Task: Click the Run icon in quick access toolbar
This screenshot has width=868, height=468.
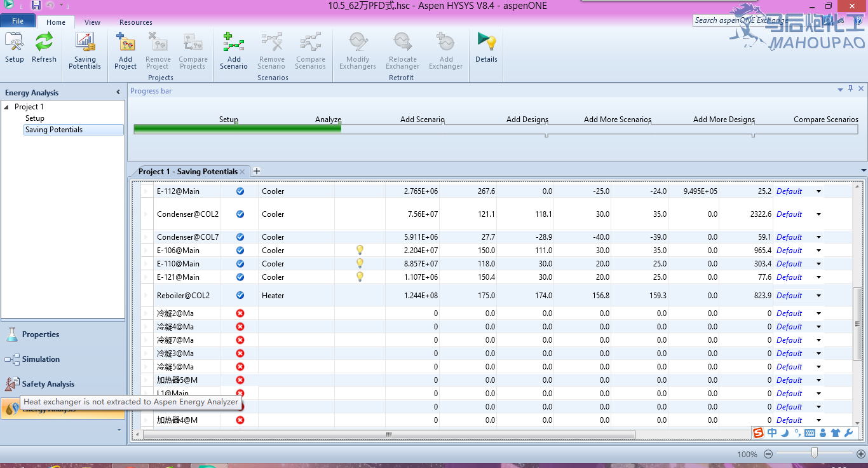Action: pyautogui.click(x=9, y=5)
